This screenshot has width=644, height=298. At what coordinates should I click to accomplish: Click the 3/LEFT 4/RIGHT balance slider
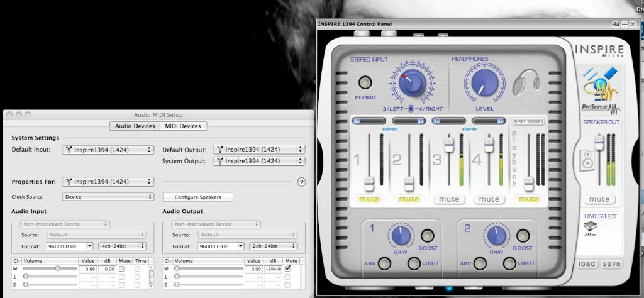pyautogui.click(x=411, y=109)
